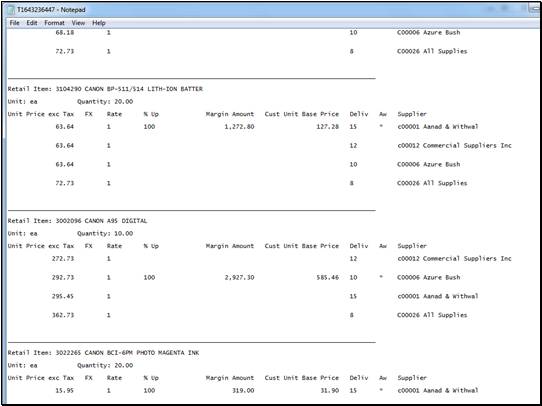Click unit price 15.95
This screenshot has height=406, width=542.
(x=65, y=390)
